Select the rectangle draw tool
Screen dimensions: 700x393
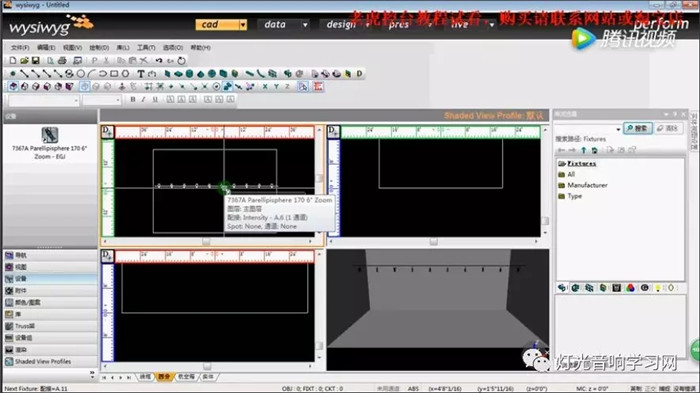click(x=114, y=74)
